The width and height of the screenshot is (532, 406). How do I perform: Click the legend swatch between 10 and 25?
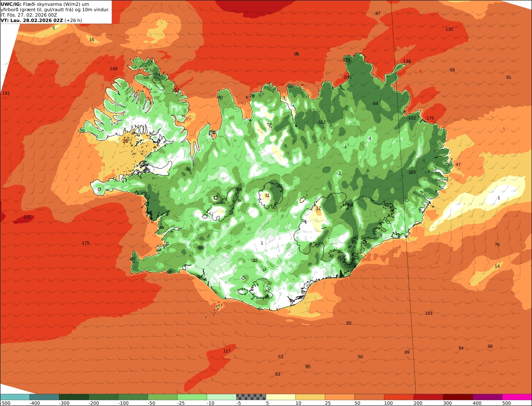pyautogui.click(x=310, y=397)
